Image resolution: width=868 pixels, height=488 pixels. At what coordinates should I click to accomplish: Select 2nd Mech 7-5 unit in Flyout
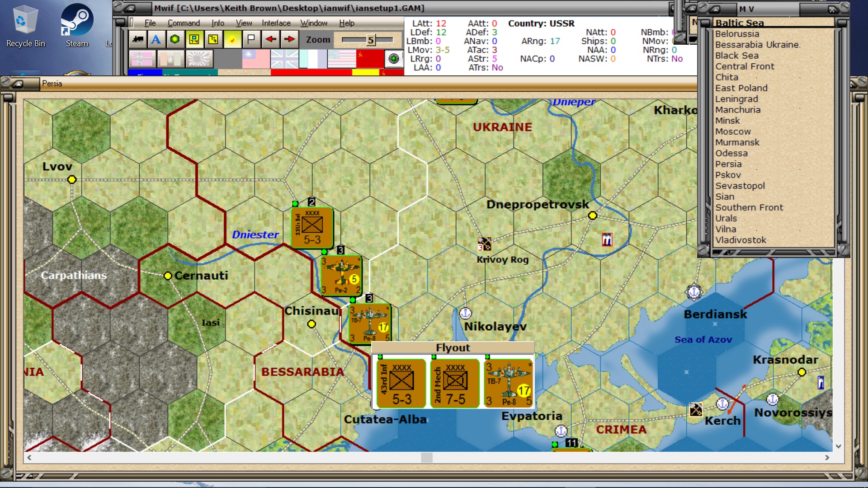pyautogui.click(x=455, y=384)
